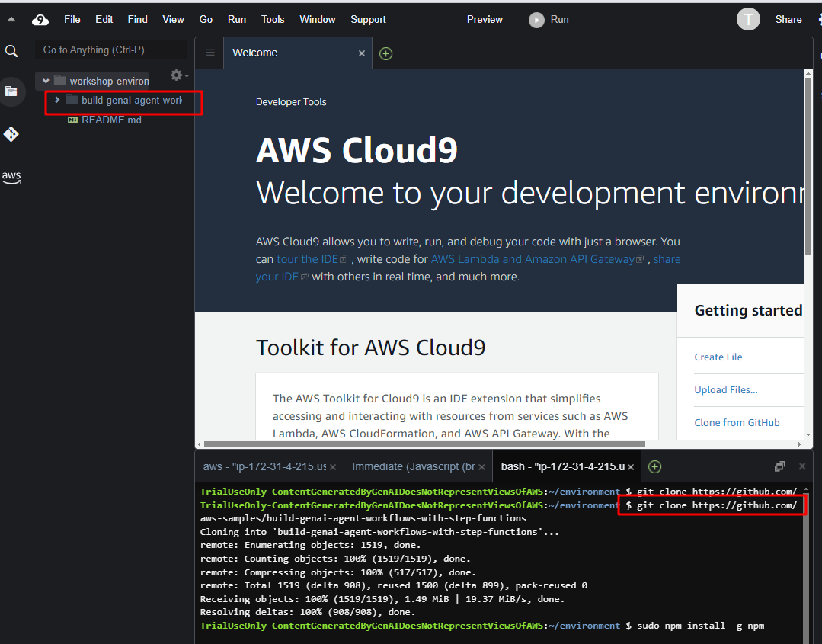Collapse the workshop-environ root folder
Viewport: 822px width, 644px height.
[x=46, y=81]
